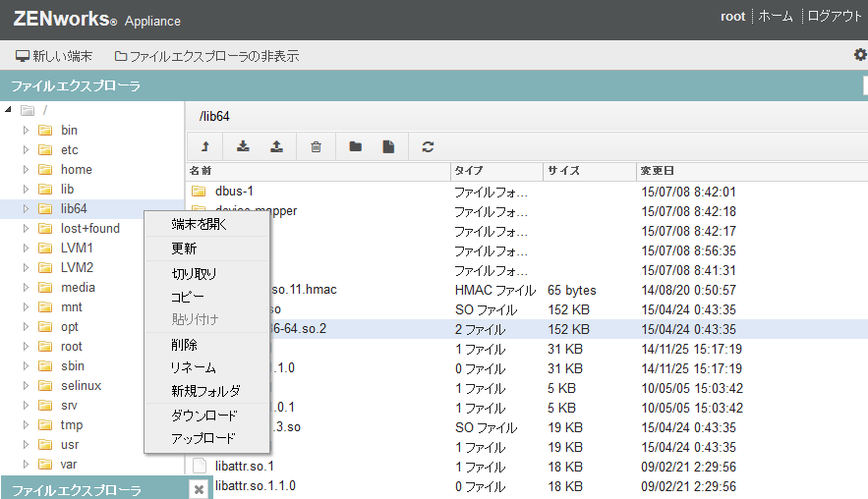This screenshot has height=499, width=868.
Task: Sort by 変更日 column header
Action: (752, 170)
